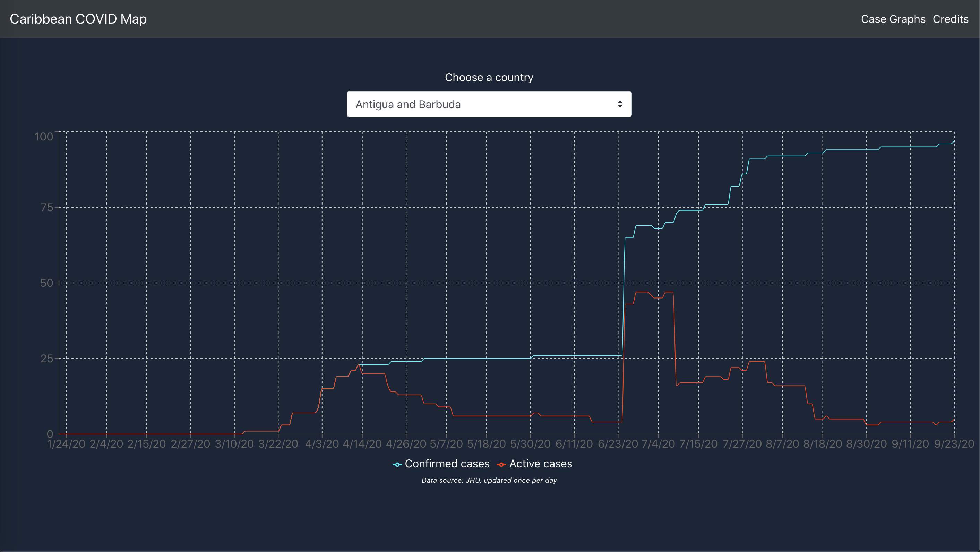Click the cyan Confirmed cases legend marker
The image size is (980, 552).
[397, 465]
